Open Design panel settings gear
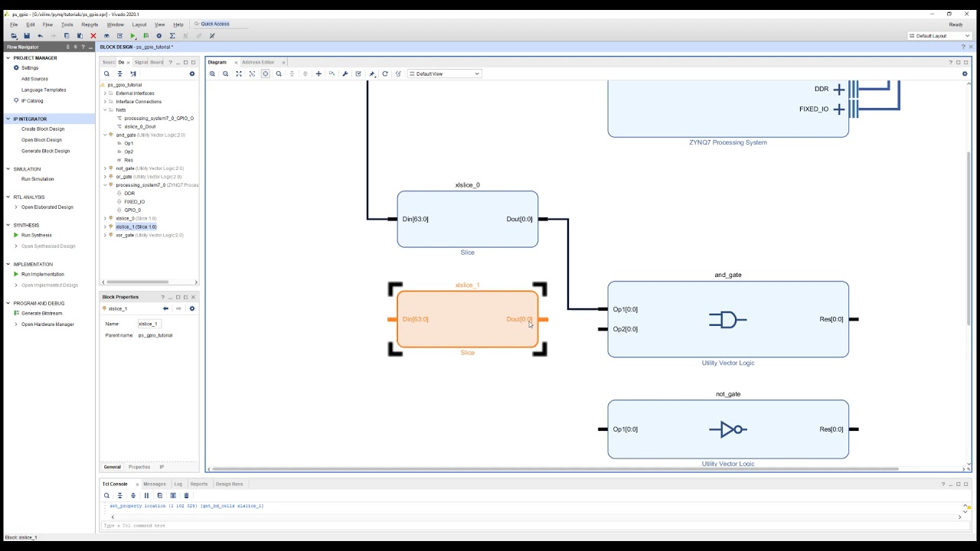Screen dimensions: 980x551 click(192, 74)
